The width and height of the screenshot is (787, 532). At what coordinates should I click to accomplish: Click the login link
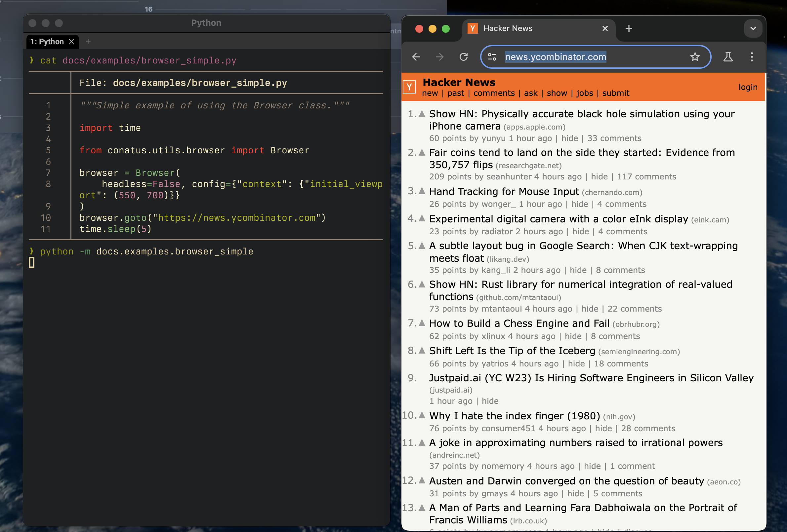click(748, 87)
